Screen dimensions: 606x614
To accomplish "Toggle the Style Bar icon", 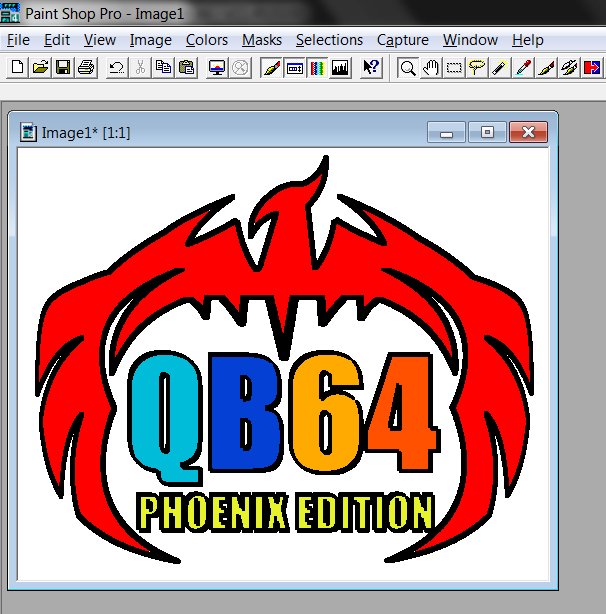I will coord(294,68).
